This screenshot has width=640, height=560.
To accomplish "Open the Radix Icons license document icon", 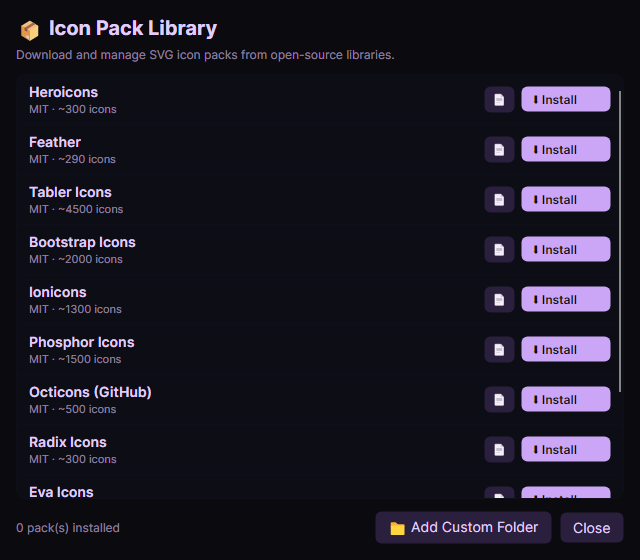I will 499,449.
